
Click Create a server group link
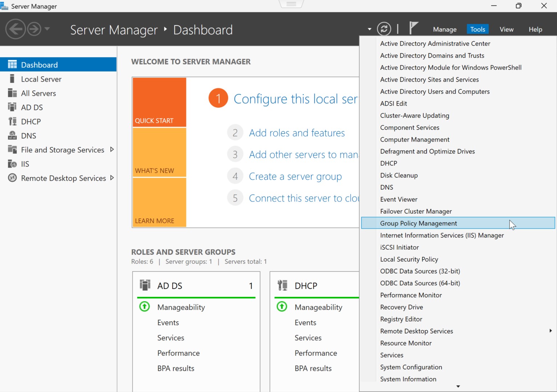[x=295, y=176]
